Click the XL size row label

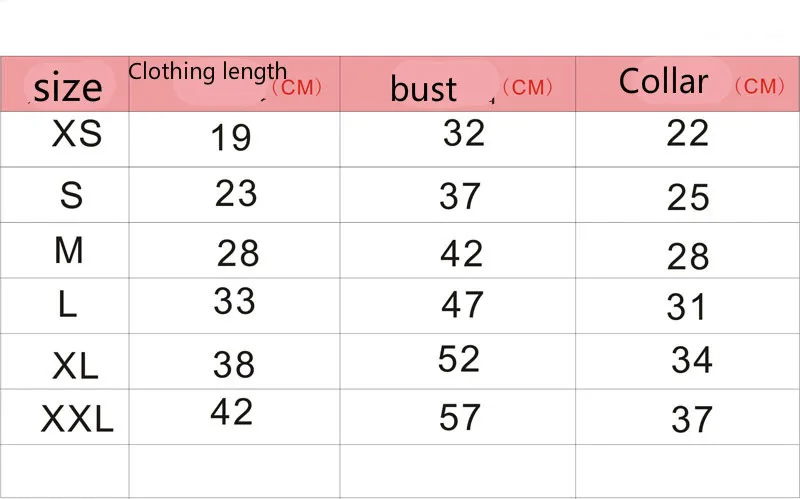pos(75,366)
